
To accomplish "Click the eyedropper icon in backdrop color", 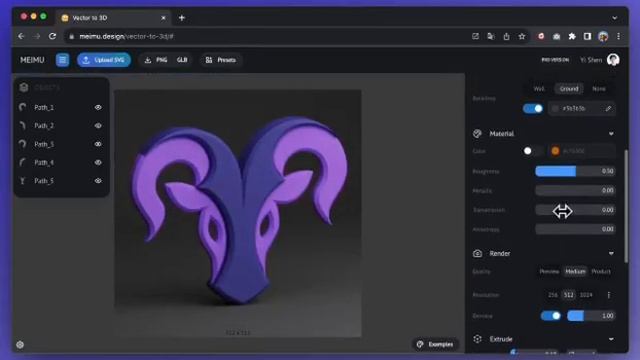I will pyautogui.click(x=608, y=109).
